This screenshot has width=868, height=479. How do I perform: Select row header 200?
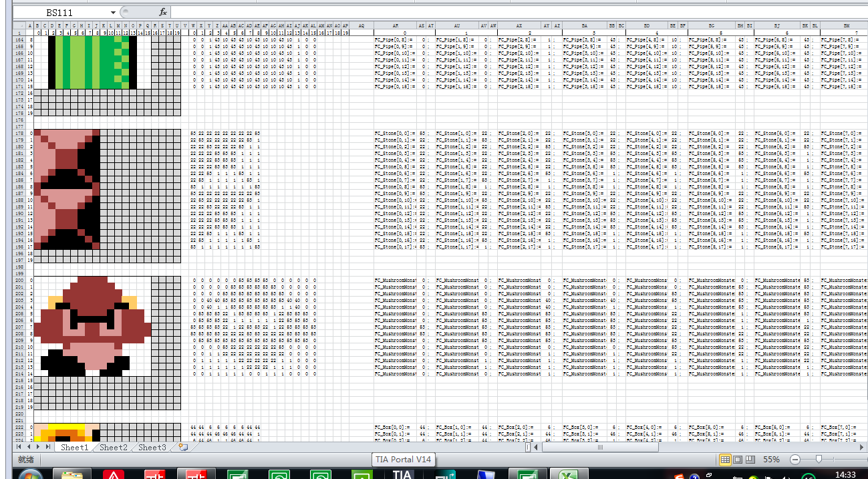19,281
